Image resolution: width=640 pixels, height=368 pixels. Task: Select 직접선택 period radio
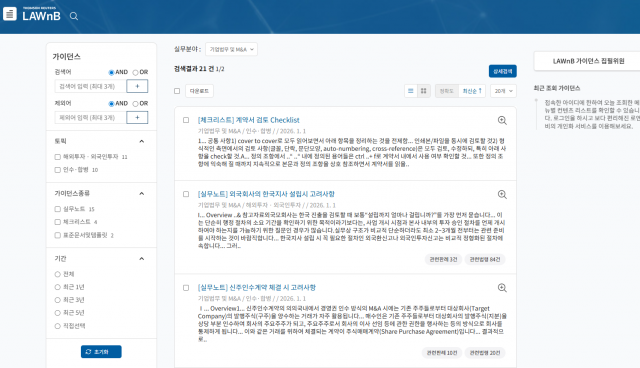58,326
